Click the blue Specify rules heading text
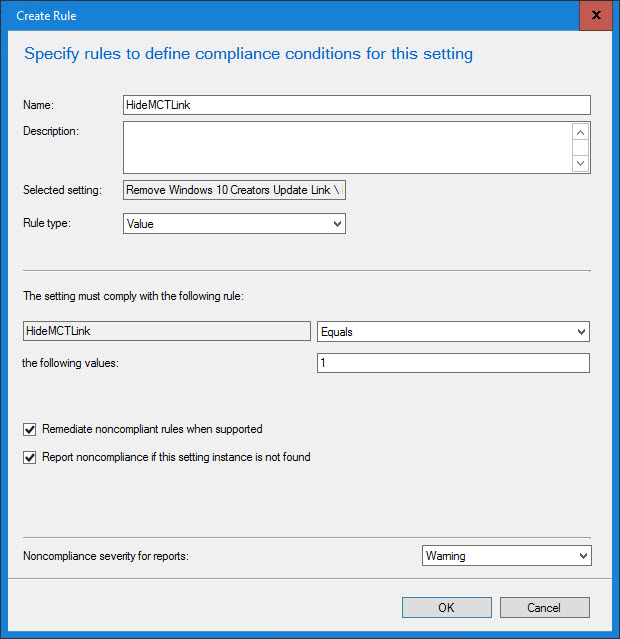This screenshot has height=639, width=620. 248,54
